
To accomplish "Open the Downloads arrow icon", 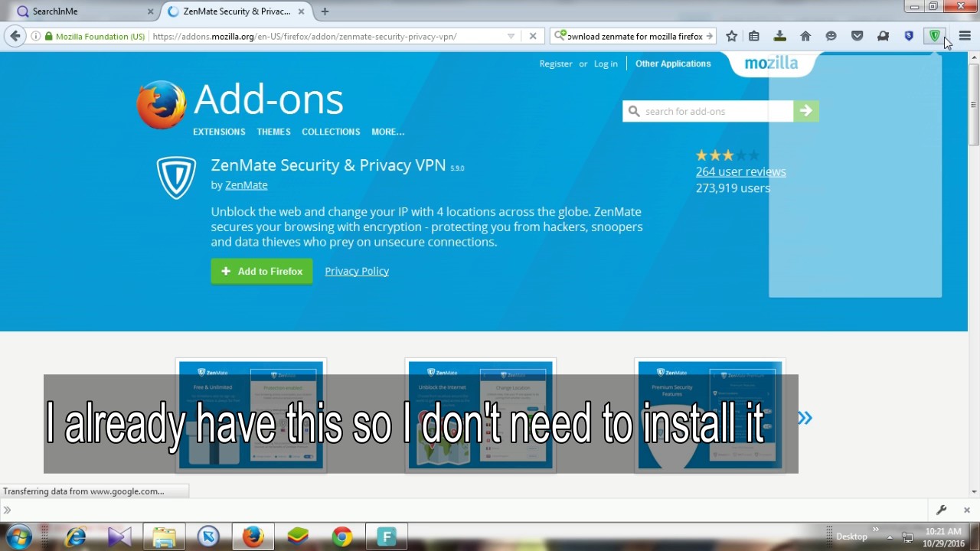I will point(779,36).
